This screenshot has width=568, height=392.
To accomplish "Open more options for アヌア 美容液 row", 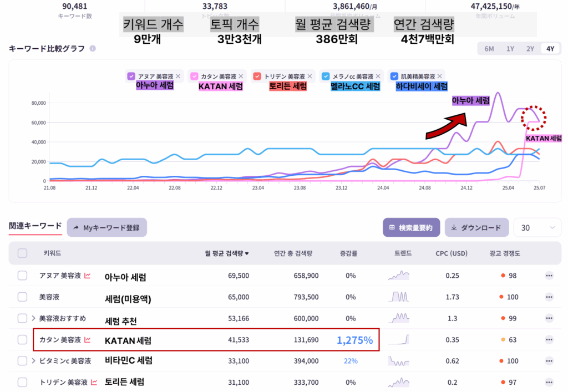I will click(549, 276).
